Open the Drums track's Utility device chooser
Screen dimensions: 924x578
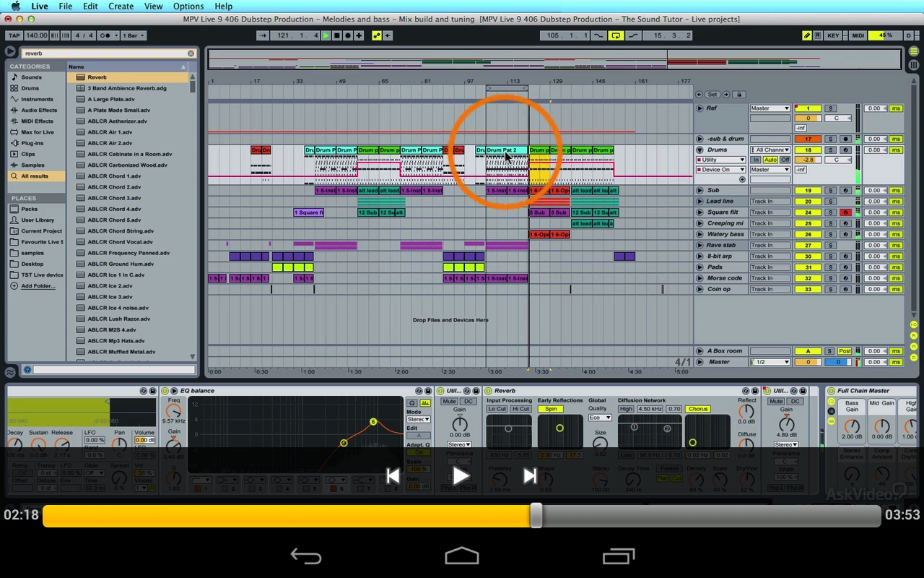click(x=720, y=160)
